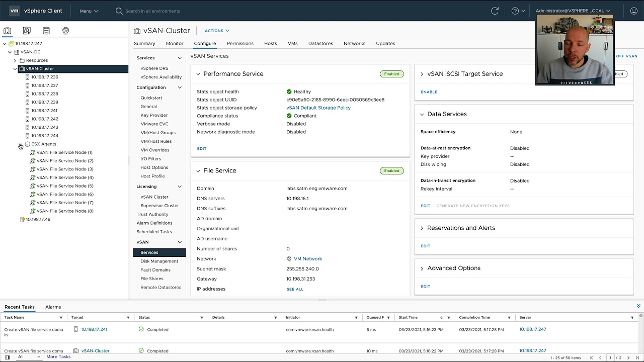The height and width of the screenshot is (362, 644).
Task: Select vSAN File Service Node (1)
Action: (64, 152)
